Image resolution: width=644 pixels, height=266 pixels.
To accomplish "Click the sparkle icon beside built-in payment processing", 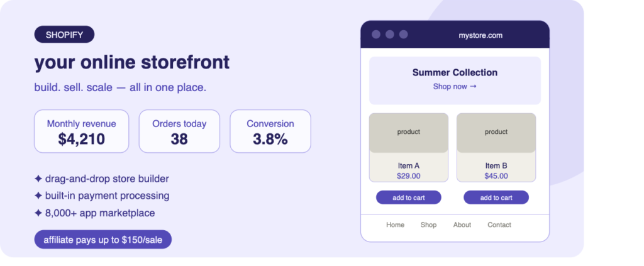I will 38,196.
